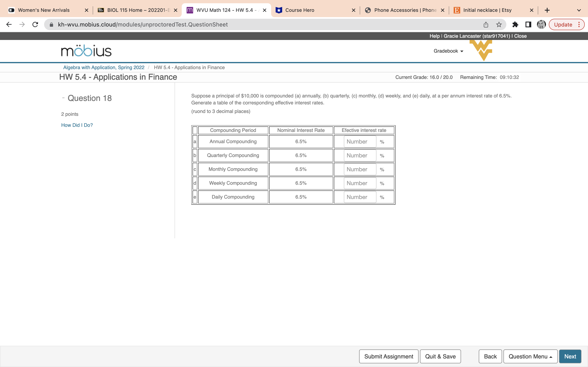Click the Daily Compounding effective rate field

[x=360, y=197]
